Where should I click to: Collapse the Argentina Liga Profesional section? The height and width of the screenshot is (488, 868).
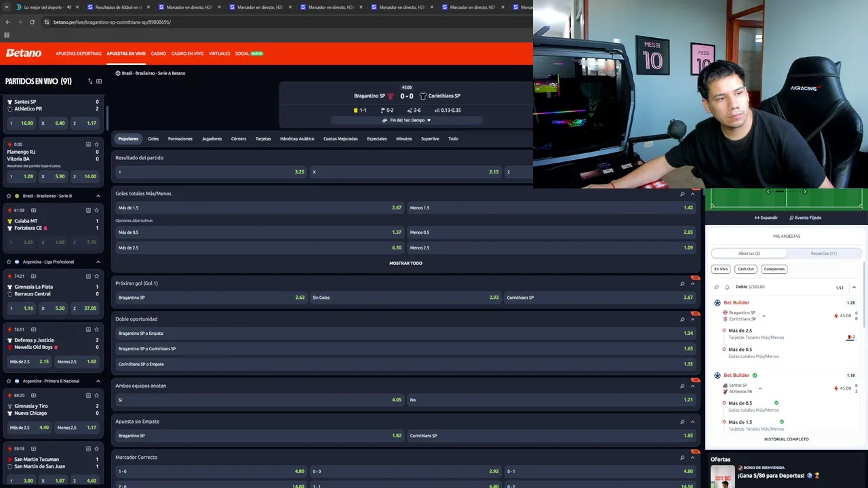pos(98,262)
